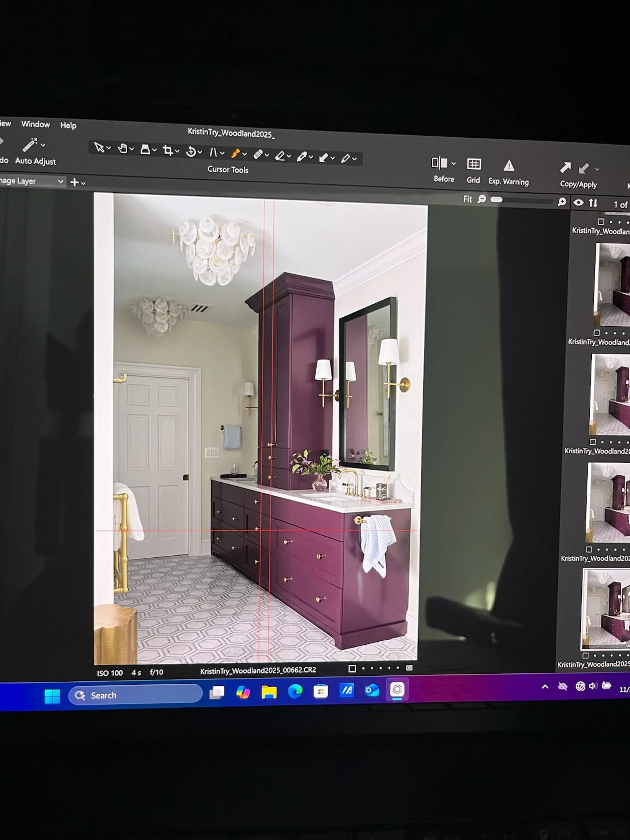
Task: Click the zoom-out magnifier icon
Action: (x=482, y=199)
